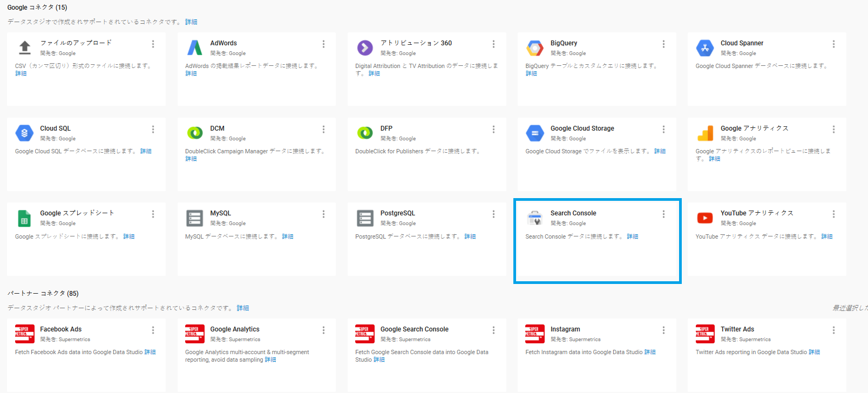Click Supermetrics icon for Instagram
The image size is (868, 393).
click(x=535, y=334)
